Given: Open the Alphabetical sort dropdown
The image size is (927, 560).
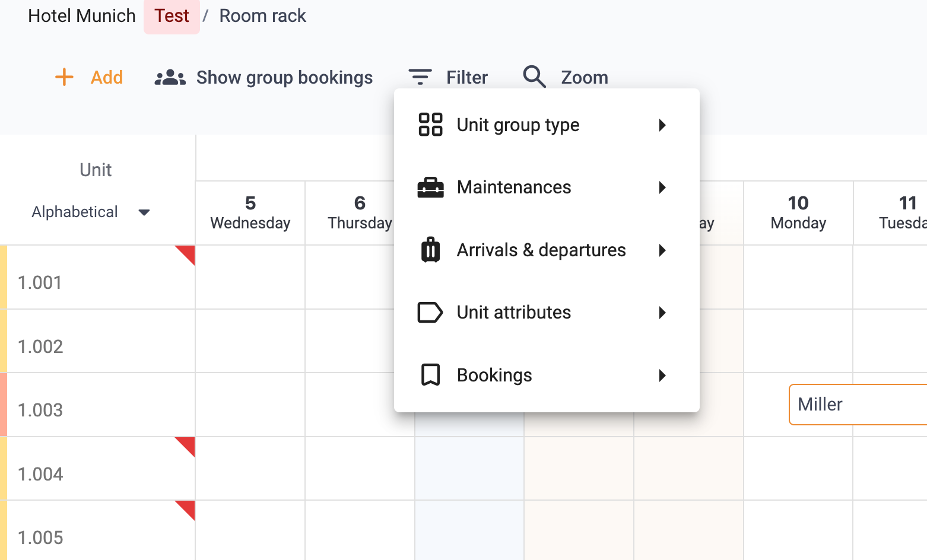Looking at the screenshot, I should pyautogui.click(x=90, y=212).
